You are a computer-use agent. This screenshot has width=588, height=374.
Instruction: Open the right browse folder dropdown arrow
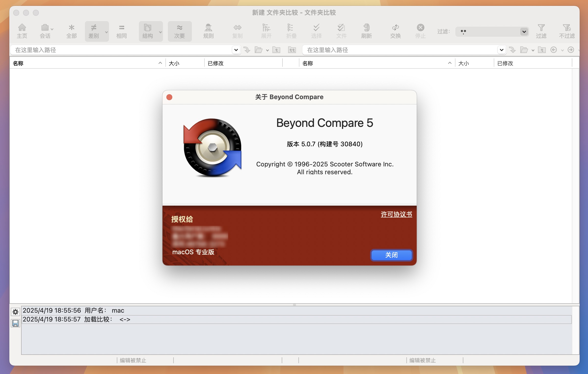533,51
